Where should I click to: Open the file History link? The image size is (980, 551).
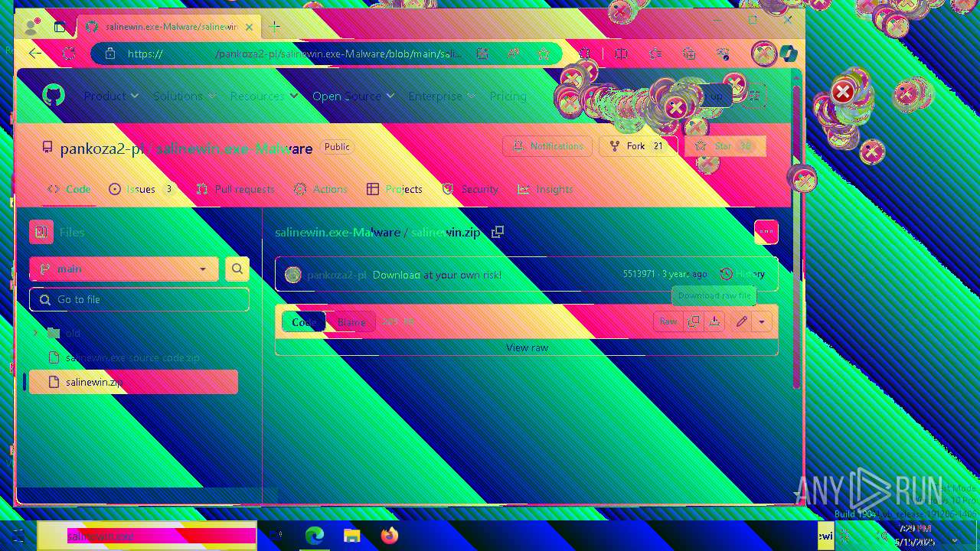tap(743, 274)
